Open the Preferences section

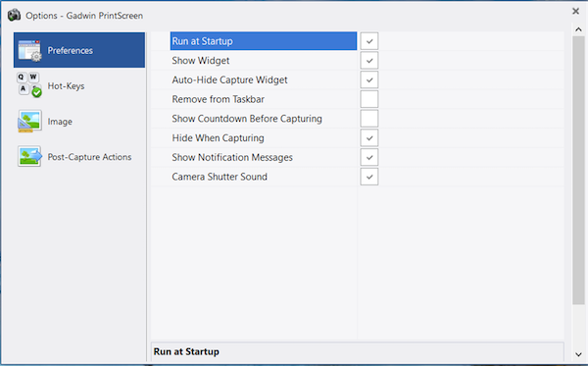(79, 50)
